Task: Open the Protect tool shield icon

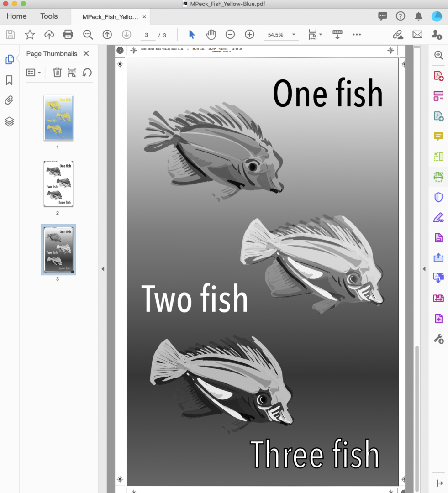Action: (x=438, y=197)
